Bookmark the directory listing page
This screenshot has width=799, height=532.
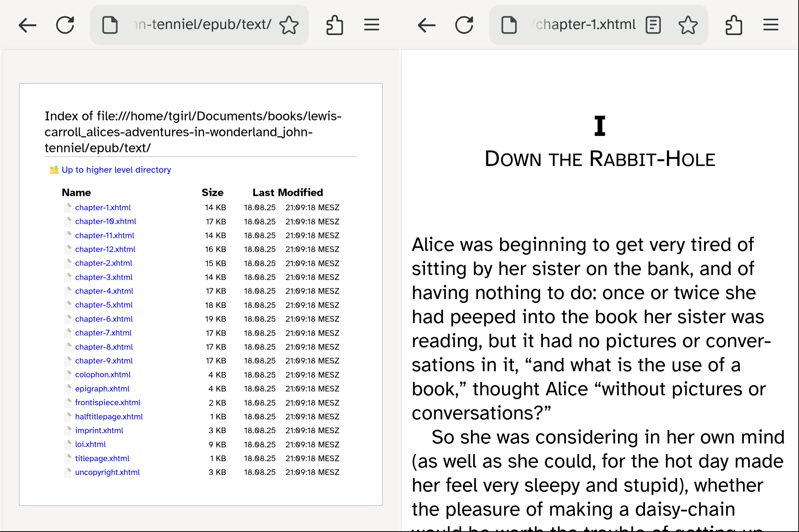pos(289,25)
